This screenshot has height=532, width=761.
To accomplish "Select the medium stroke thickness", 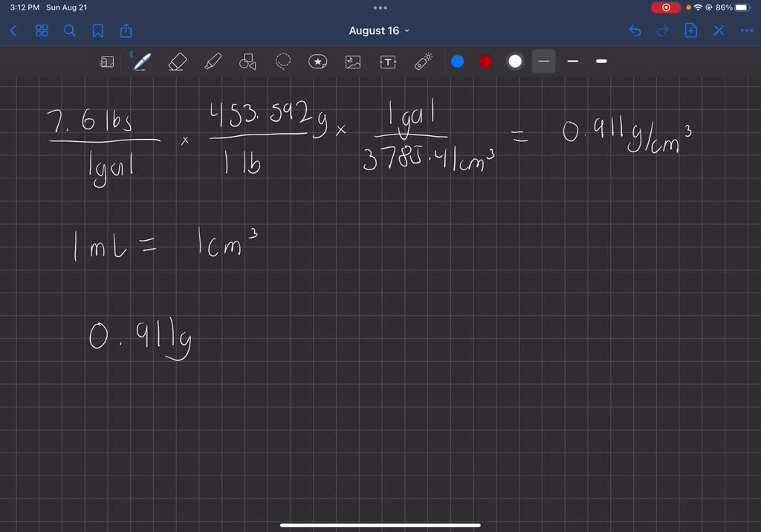I will [572, 62].
